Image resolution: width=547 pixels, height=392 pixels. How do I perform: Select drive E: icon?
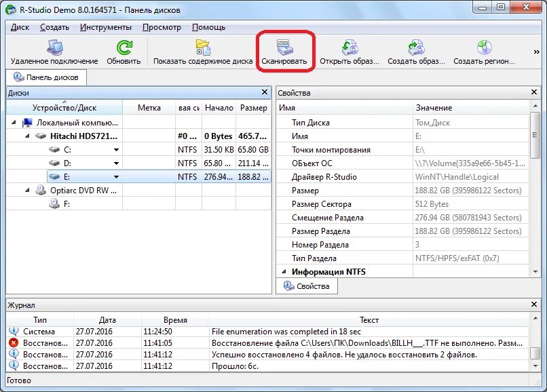point(54,177)
